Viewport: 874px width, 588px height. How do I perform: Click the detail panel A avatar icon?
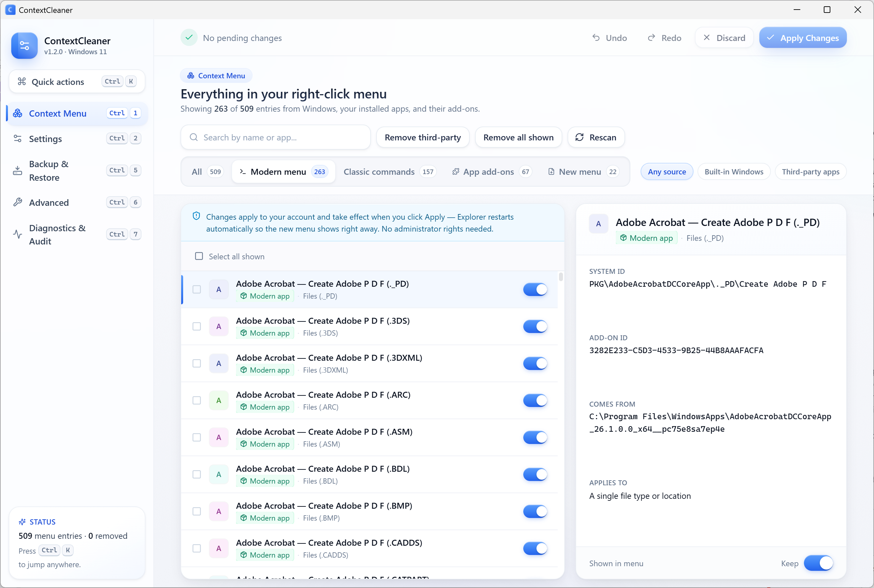(x=599, y=224)
